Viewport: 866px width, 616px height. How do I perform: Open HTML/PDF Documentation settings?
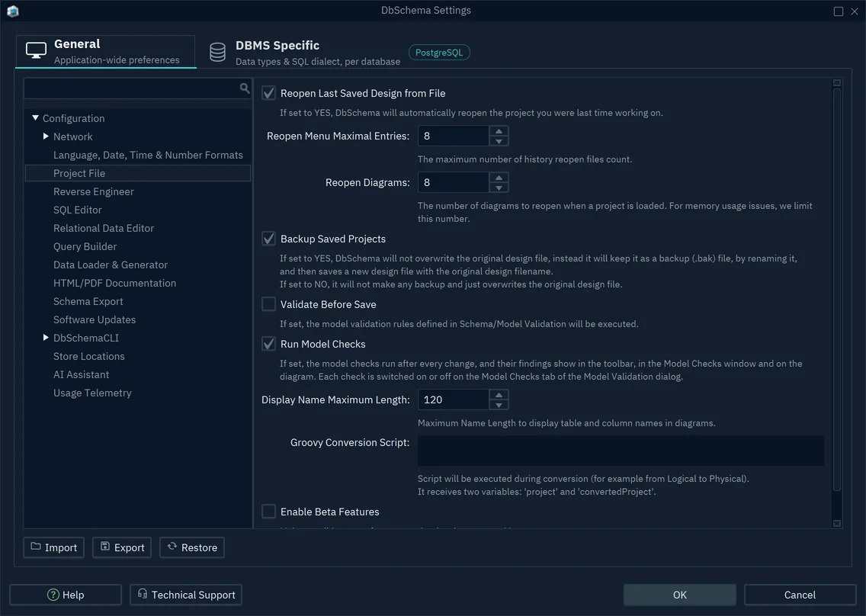point(114,282)
